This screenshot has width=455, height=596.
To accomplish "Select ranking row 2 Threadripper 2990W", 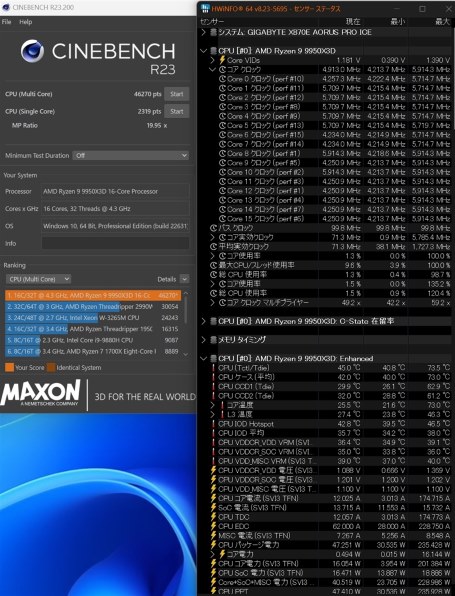I will (93, 306).
